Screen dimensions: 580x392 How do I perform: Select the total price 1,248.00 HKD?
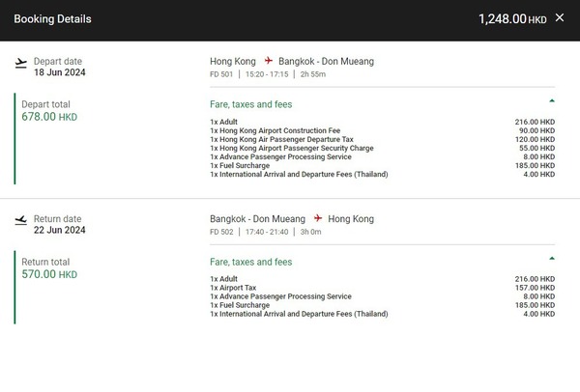(x=512, y=19)
